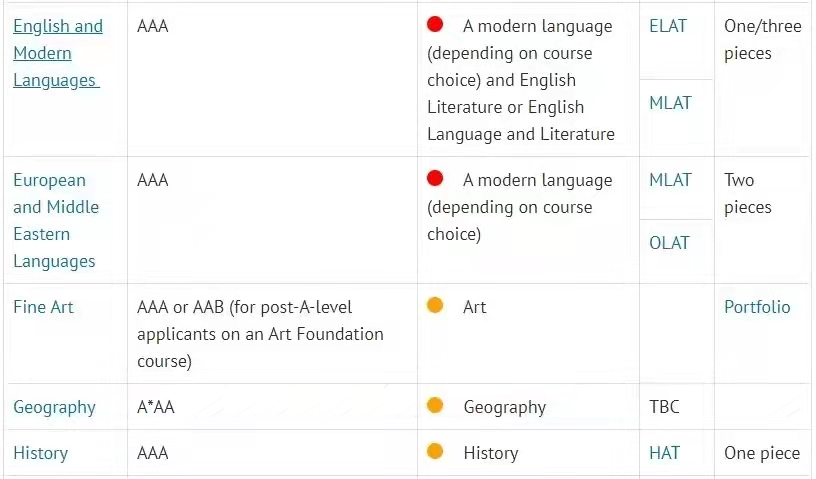Click the ELAT admissions test link

pyautogui.click(x=668, y=26)
